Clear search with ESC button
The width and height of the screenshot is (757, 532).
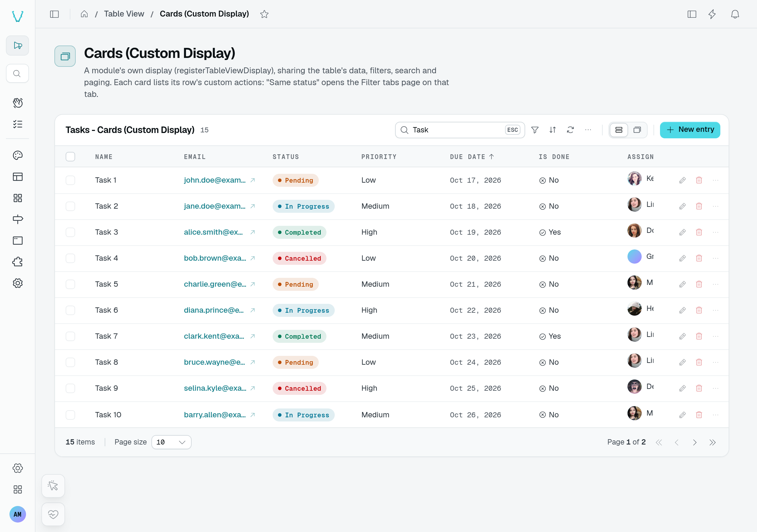pyautogui.click(x=512, y=130)
